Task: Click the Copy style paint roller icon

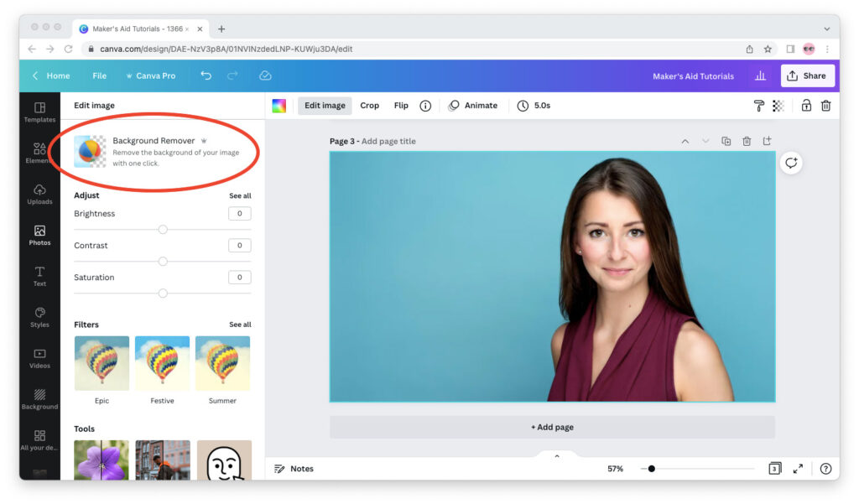Action: pos(758,106)
